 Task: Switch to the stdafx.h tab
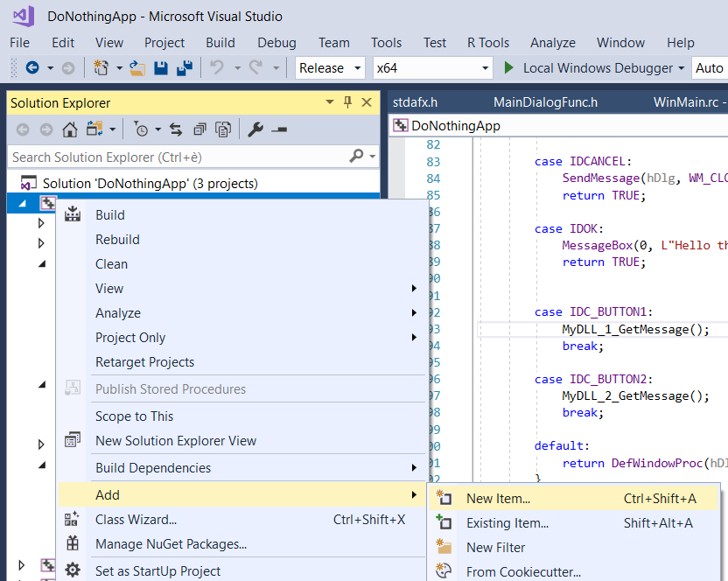point(415,102)
